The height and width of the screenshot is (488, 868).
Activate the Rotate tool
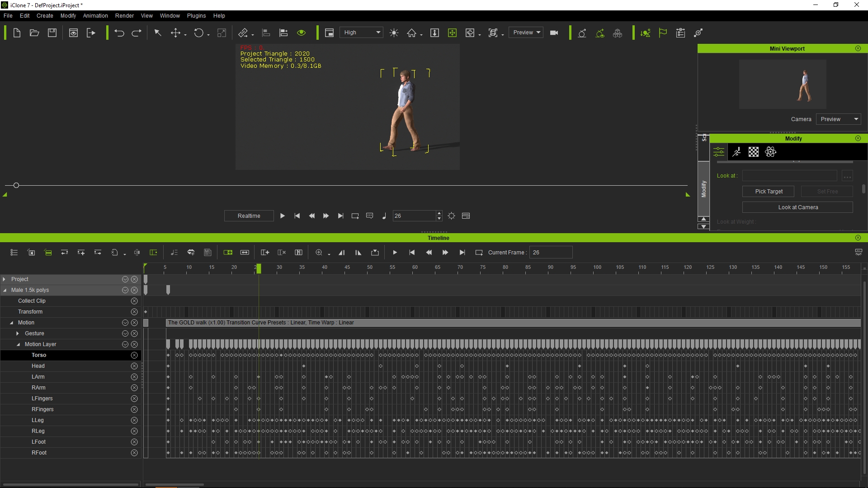point(199,33)
